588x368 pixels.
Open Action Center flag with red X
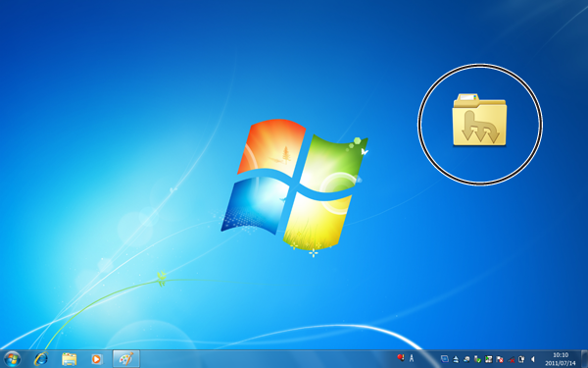click(500, 360)
